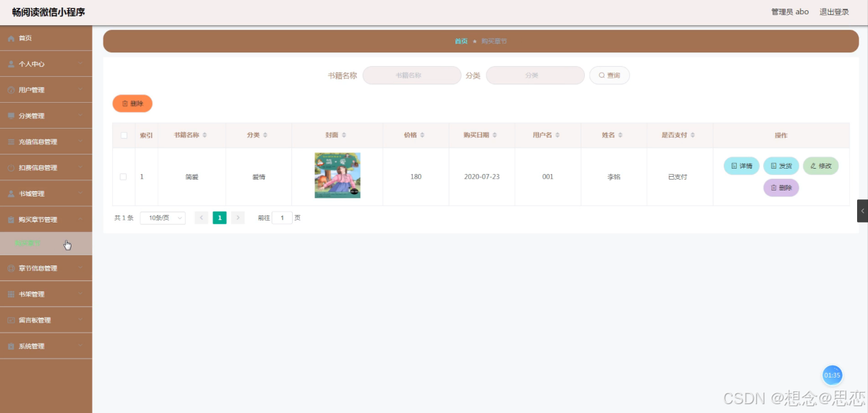Click the clock icon beside 扣费信息管理

[x=11, y=167]
